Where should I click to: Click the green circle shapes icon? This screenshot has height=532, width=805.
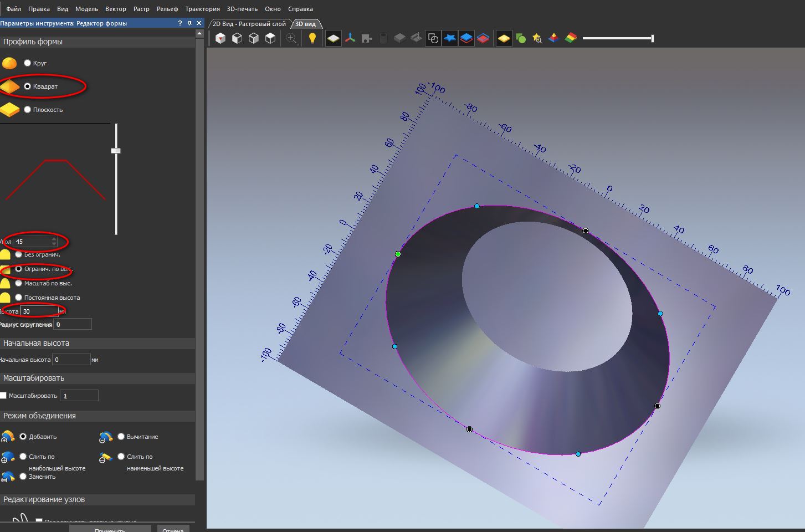(x=521, y=38)
